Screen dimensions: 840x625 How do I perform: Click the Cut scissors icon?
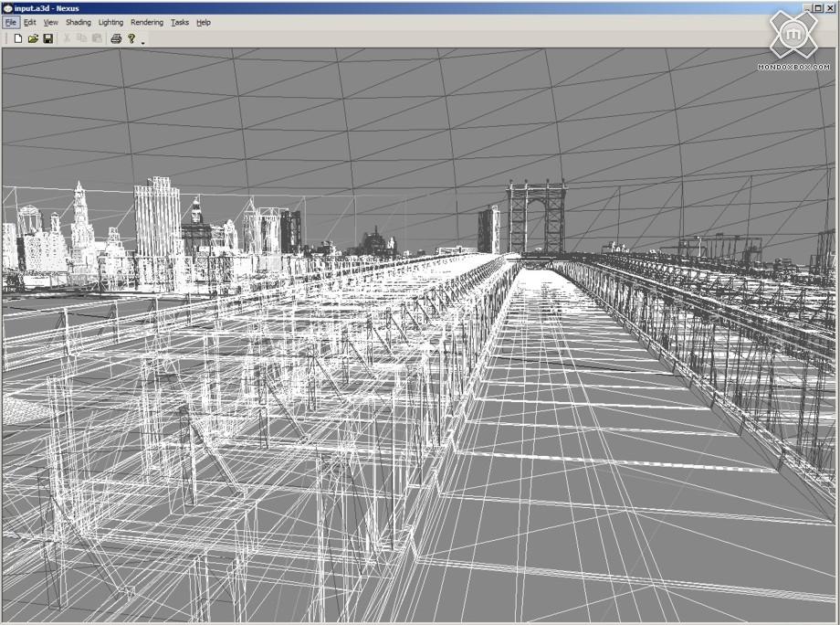point(67,38)
